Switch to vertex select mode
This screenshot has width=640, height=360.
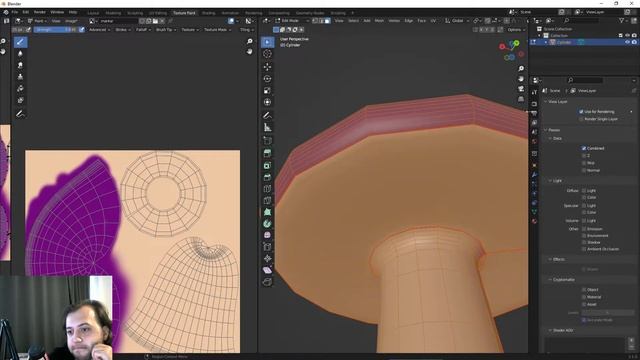[x=316, y=21]
